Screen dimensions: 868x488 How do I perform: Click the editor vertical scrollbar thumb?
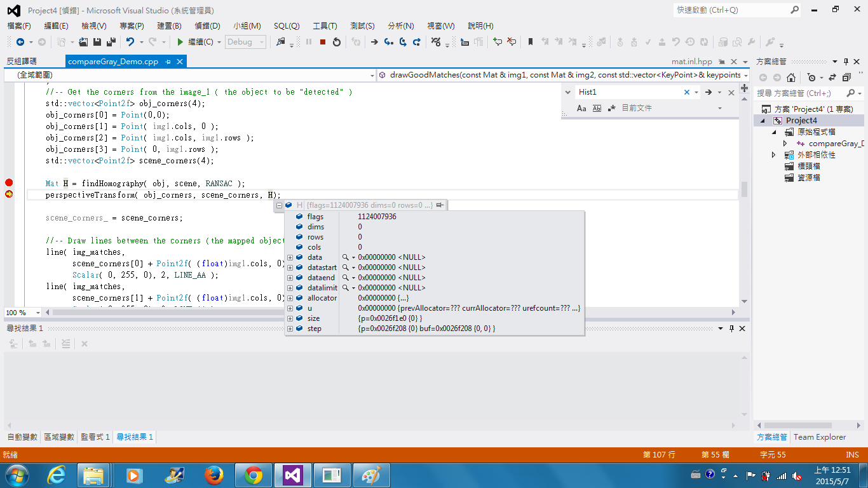coord(744,189)
